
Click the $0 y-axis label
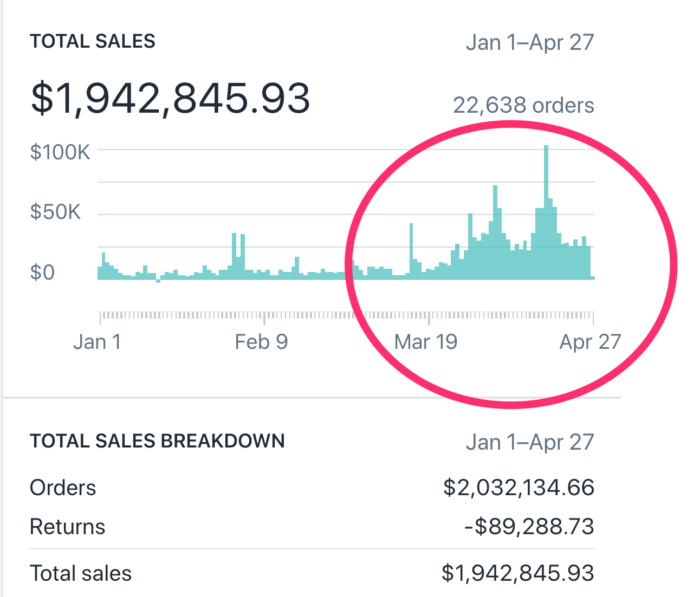[x=42, y=272]
